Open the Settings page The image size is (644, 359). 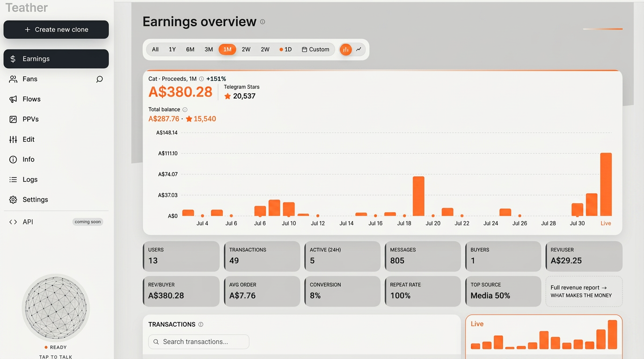56,200
